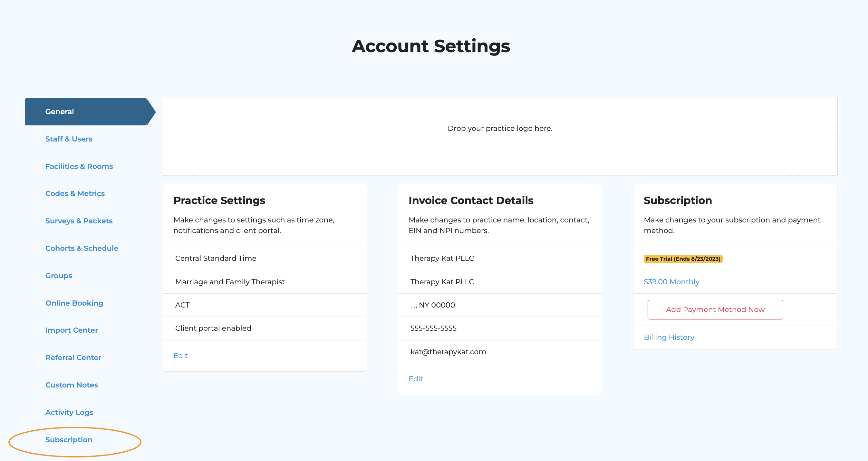Edit the Practice Settings card
Screen dimensions: 868x461
180,356
